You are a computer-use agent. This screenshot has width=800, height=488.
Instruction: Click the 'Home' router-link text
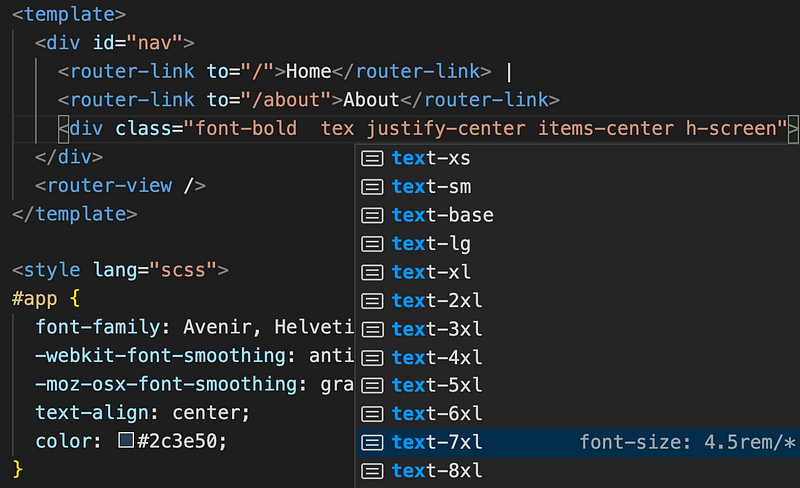(309, 72)
